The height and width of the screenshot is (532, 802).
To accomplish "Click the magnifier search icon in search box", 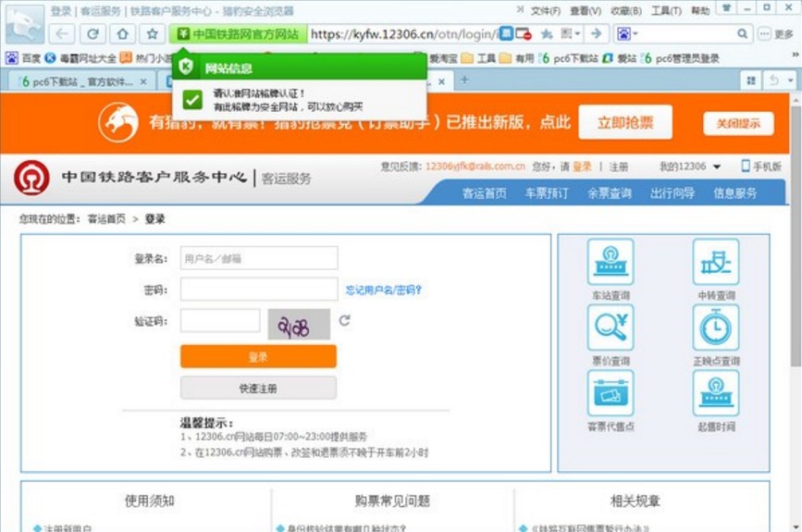I will click(742, 33).
